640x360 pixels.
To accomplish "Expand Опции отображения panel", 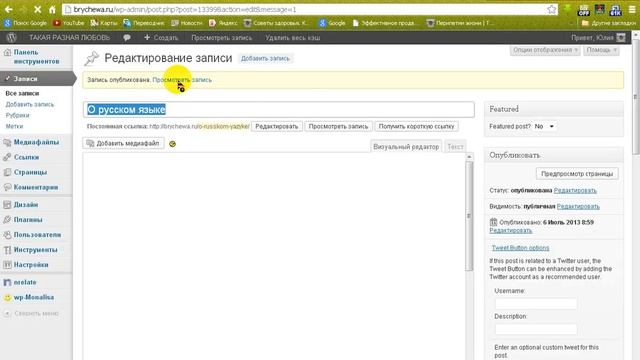I will (x=545, y=50).
